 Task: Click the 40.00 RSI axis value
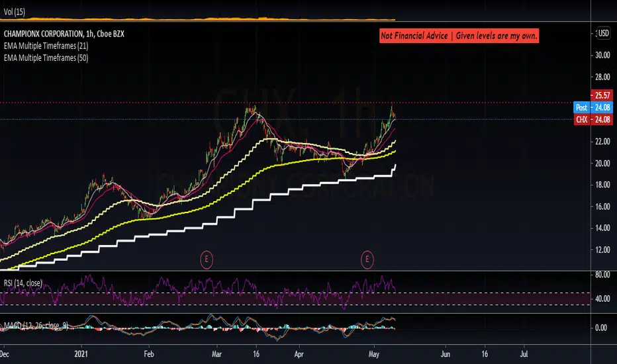(x=602, y=299)
